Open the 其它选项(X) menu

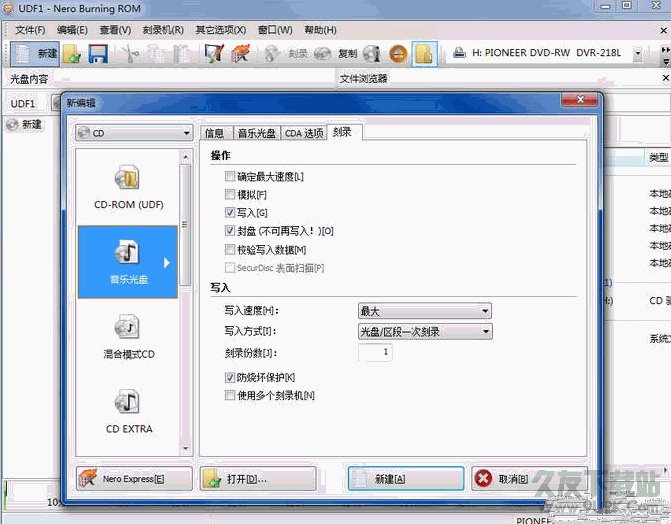[220, 30]
